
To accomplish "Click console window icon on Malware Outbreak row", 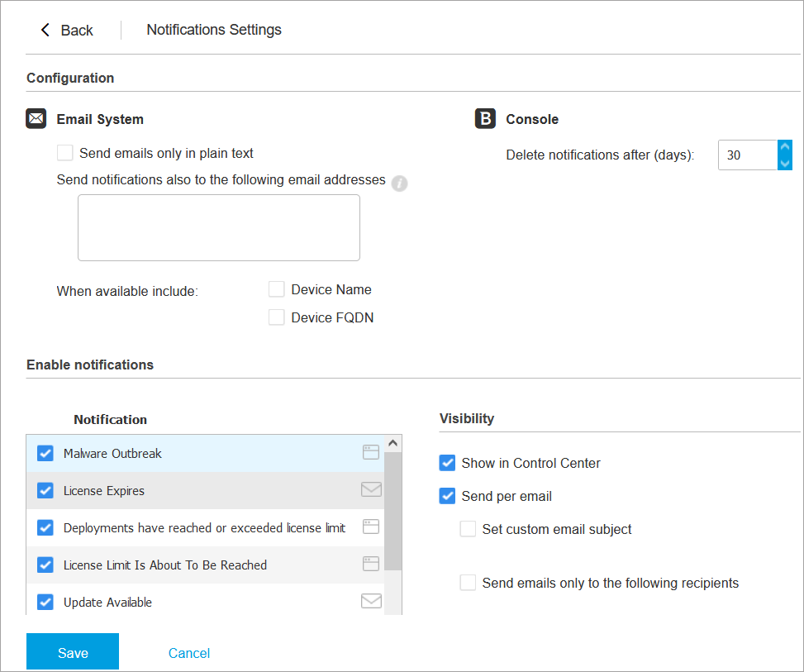I will point(371,452).
